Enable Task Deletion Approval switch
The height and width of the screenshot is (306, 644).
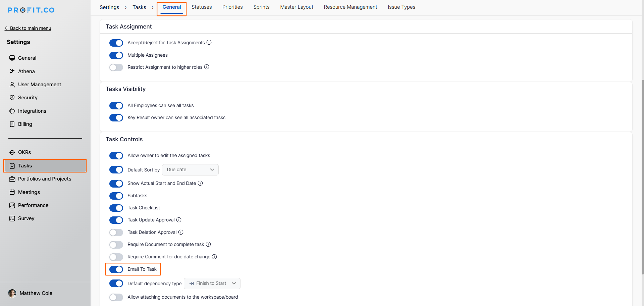116,233
